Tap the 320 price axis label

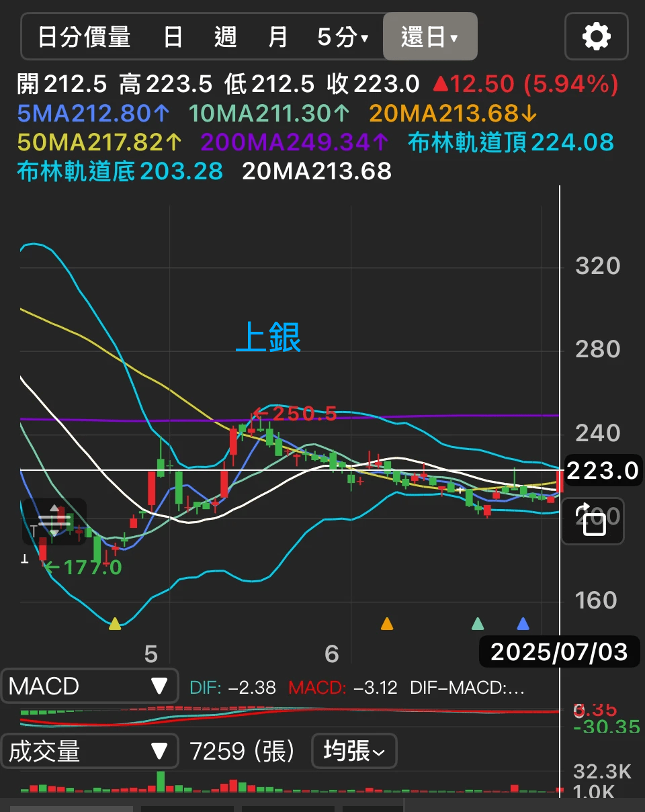pos(598,266)
